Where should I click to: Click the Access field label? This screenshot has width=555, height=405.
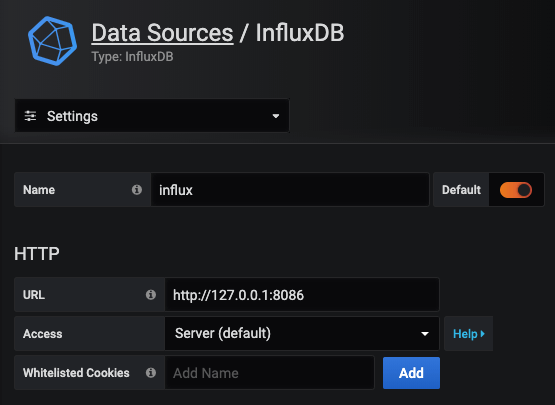pos(42,334)
